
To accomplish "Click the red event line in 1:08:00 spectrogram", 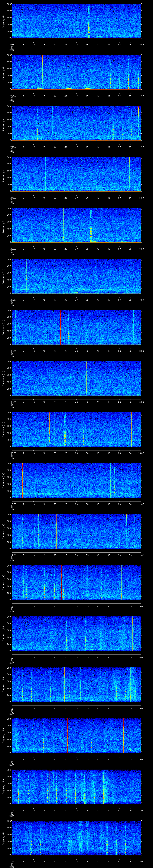I will 86,378.
